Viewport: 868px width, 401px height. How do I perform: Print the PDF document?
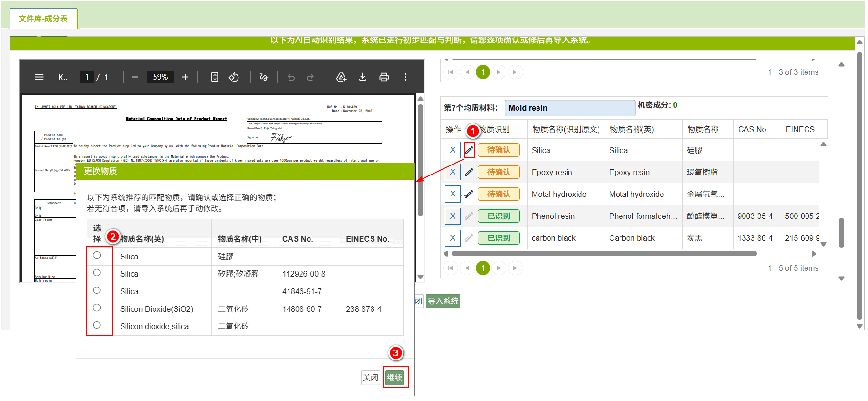(x=384, y=77)
